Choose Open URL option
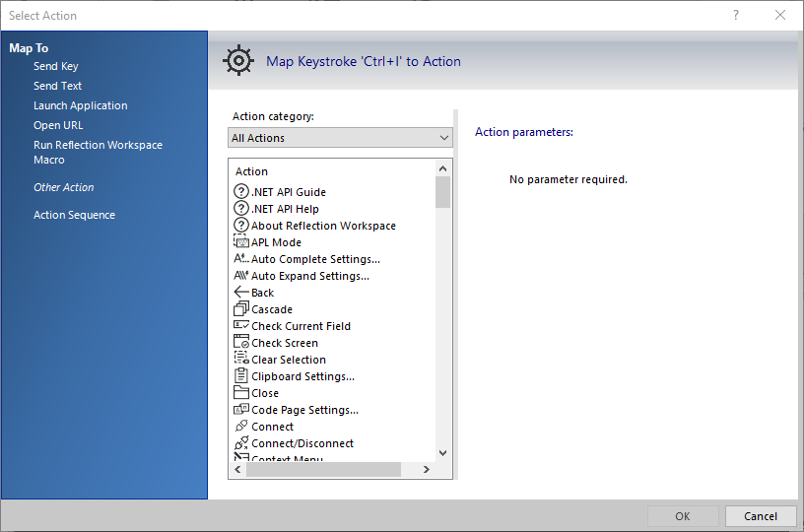Screen dimensions: 804x532 (x=58, y=125)
